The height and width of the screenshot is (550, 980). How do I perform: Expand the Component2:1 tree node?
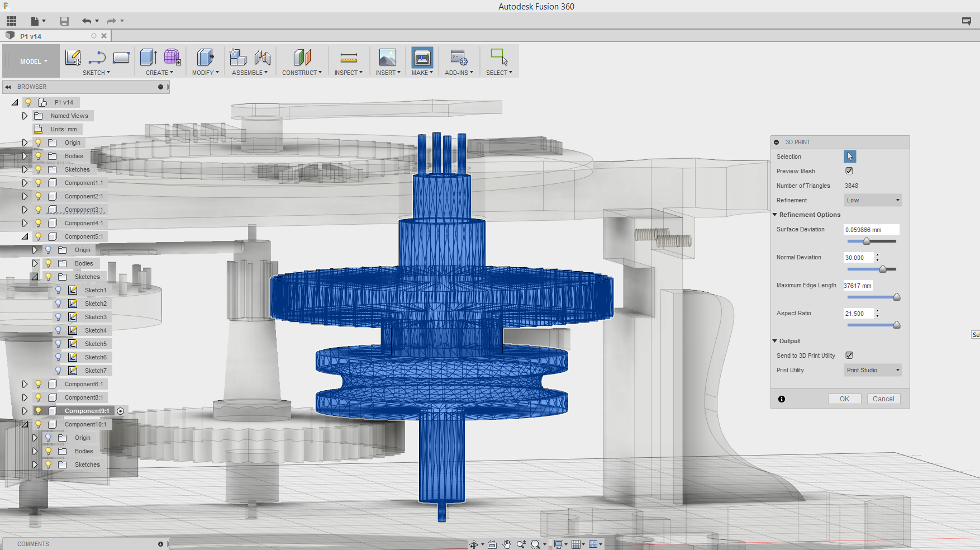[25, 196]
